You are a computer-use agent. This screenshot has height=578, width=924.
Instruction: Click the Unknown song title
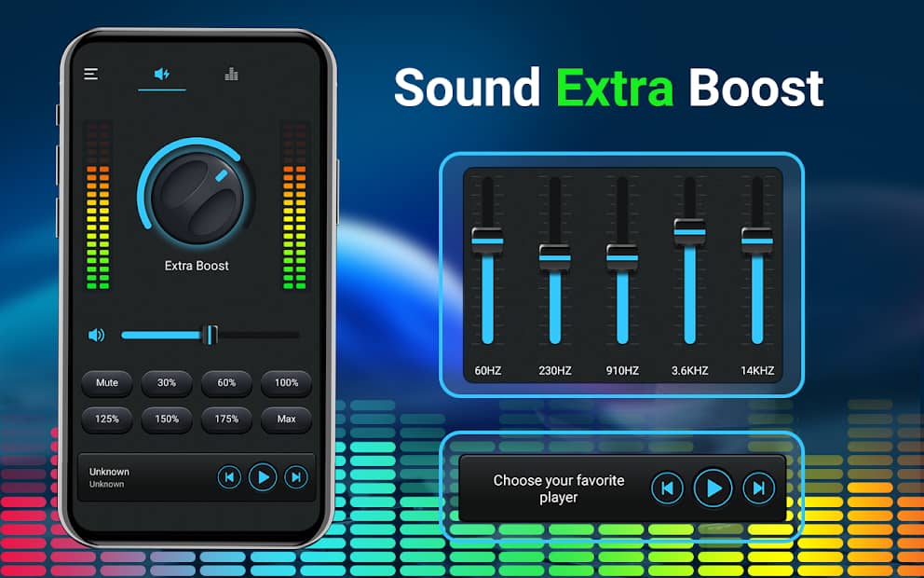109,471
